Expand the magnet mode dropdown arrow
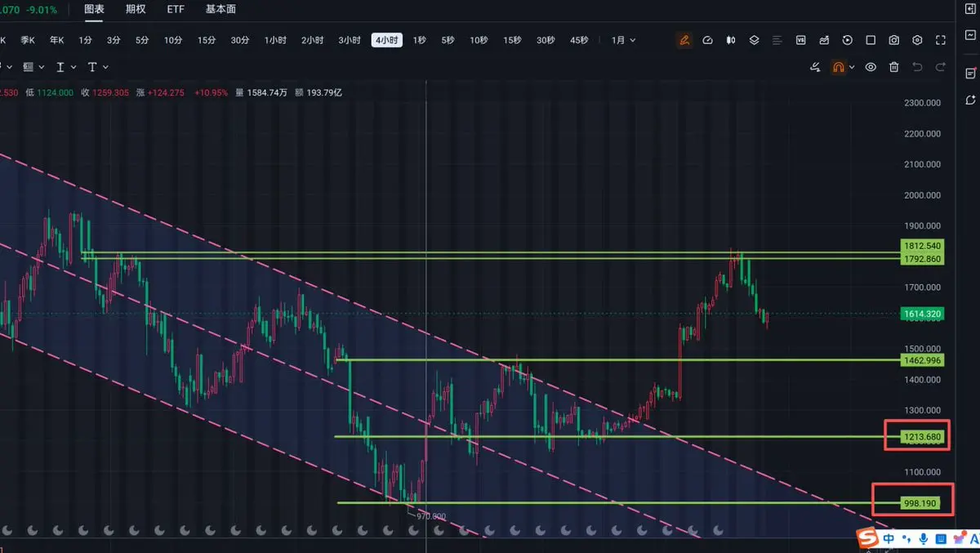980x553 pixels. point(852,67)
